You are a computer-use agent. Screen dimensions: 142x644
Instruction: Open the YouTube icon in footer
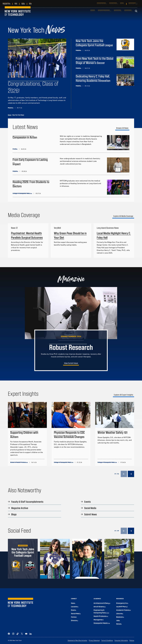click(26, 634)
